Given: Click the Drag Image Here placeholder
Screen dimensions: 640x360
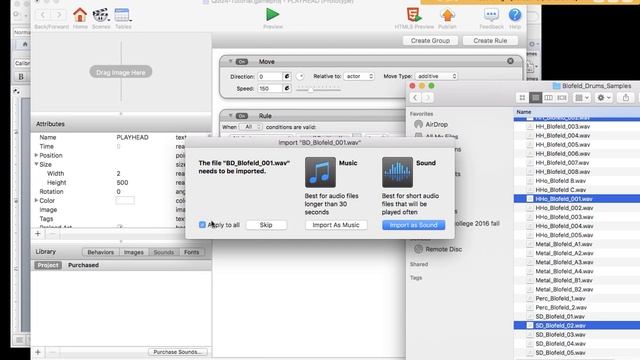Looking at the screenshot, I should (x=121, y=72).
